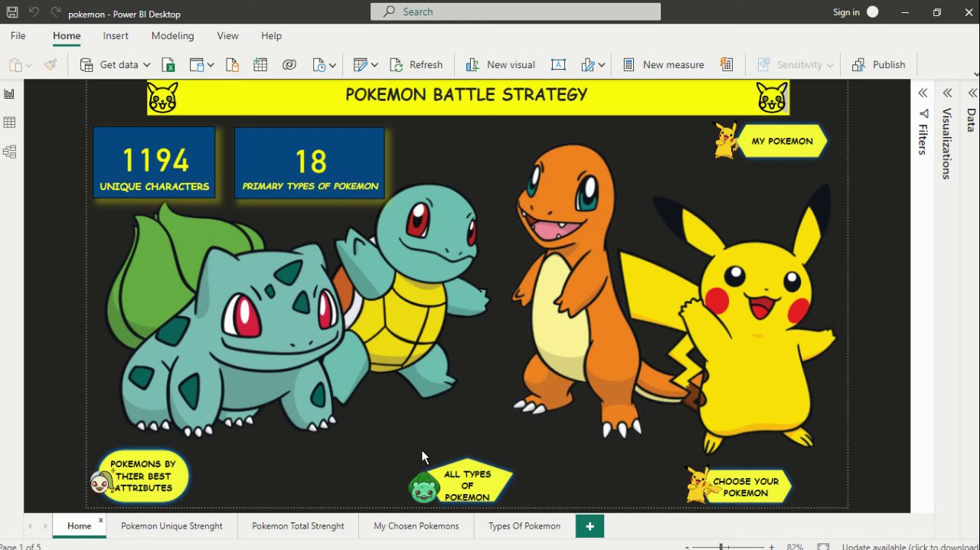This screenshot has height=550, width=980.
Task: Click the 82% zoom level value
Action: [795, 547]
